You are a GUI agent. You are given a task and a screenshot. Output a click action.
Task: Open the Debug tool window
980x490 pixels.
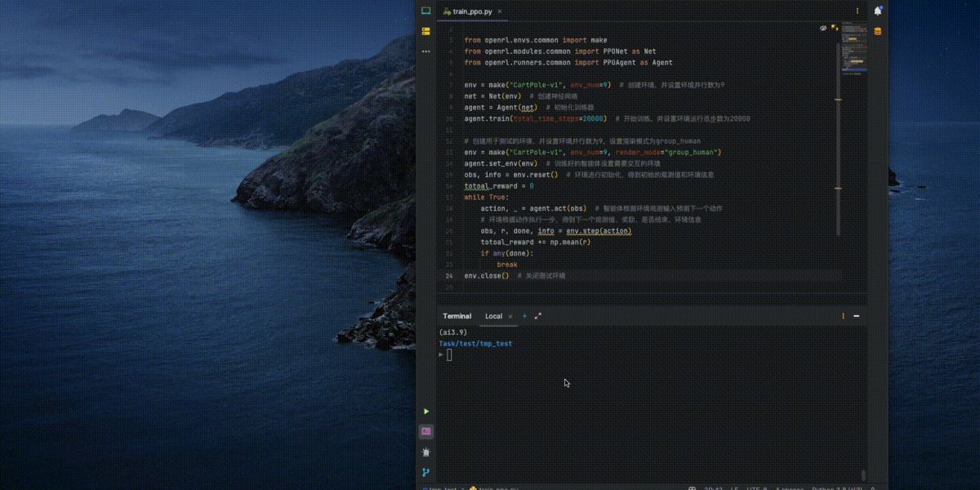click(x=426, y=452)
